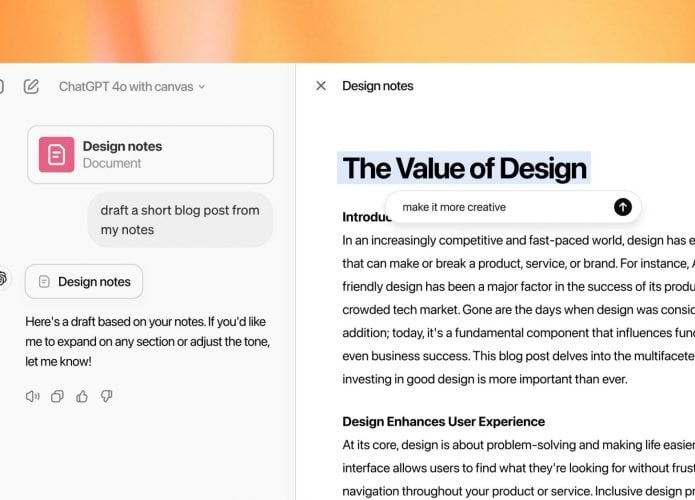Viewport: 695px width, 500px height.
Task: Click the 'Design notes' canvas header title
Action: (378, 86)
